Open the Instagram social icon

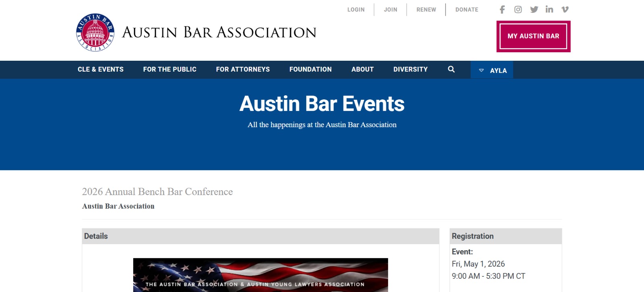point(518,10)
